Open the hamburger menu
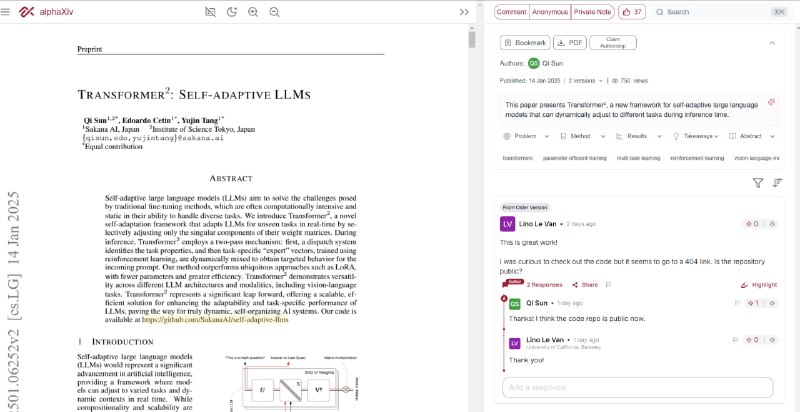The image size is (800, 412). [6, 12]
